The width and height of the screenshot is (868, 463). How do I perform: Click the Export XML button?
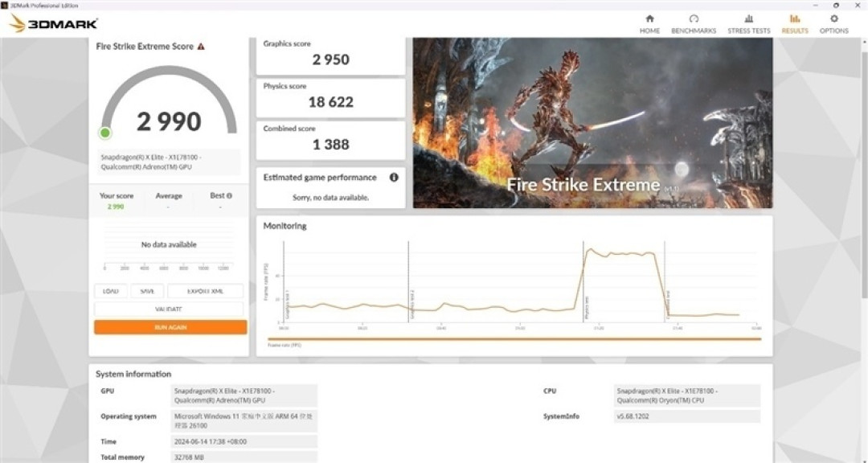[206, 291]
